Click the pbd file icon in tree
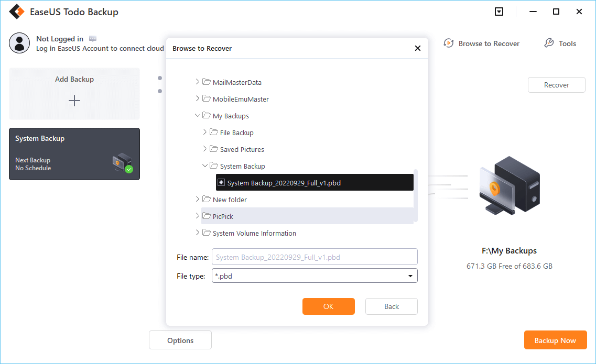596x364 pixels. (x=221, y=183)
